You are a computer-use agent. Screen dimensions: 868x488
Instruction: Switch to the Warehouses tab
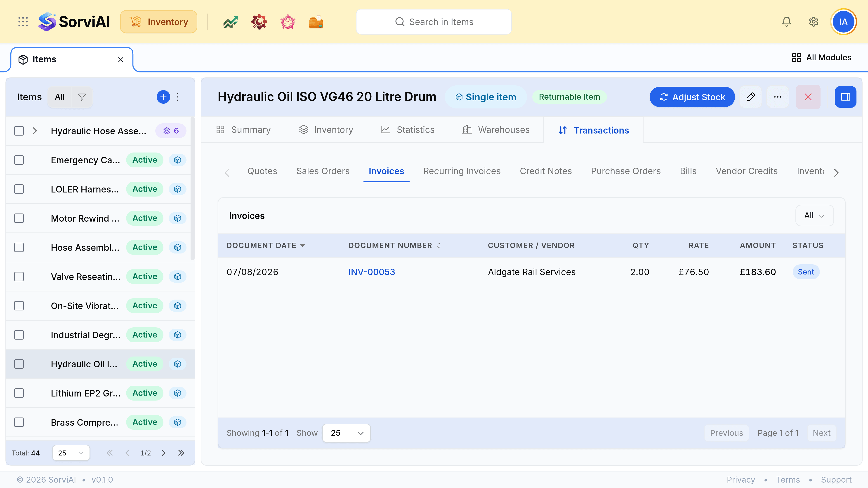[x=496, y=130]
